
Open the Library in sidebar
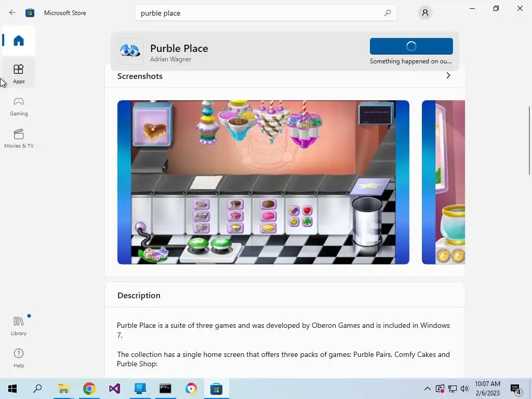19,326
